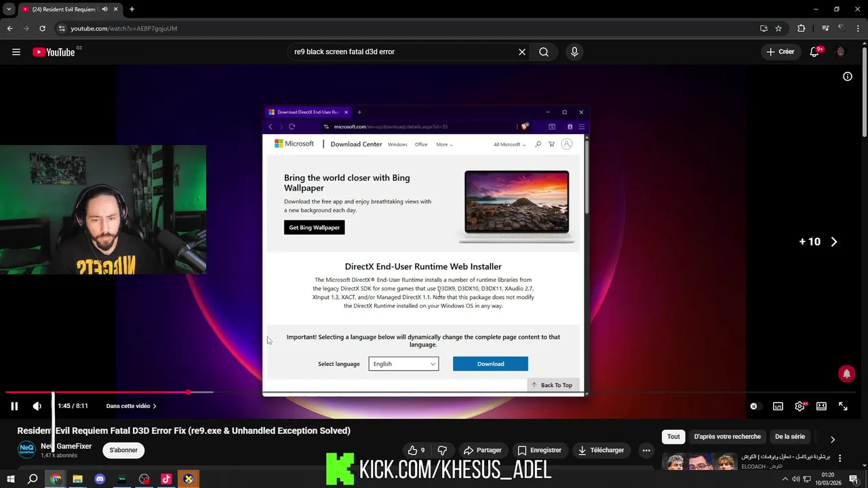Open Windows taskbar search
868x488 pixels.
33,479
